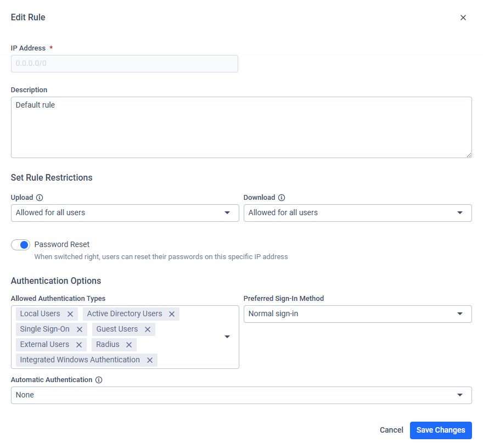This screenshot has height=448, width=483.
Task: Remove the Radius authentication chip
Action: tap(129, 345)
